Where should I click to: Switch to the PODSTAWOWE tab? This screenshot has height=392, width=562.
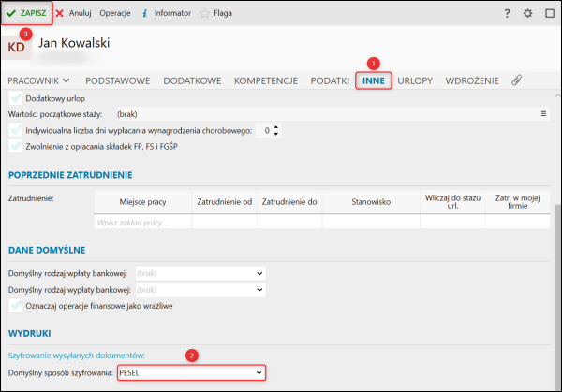[x=118, y=80]
